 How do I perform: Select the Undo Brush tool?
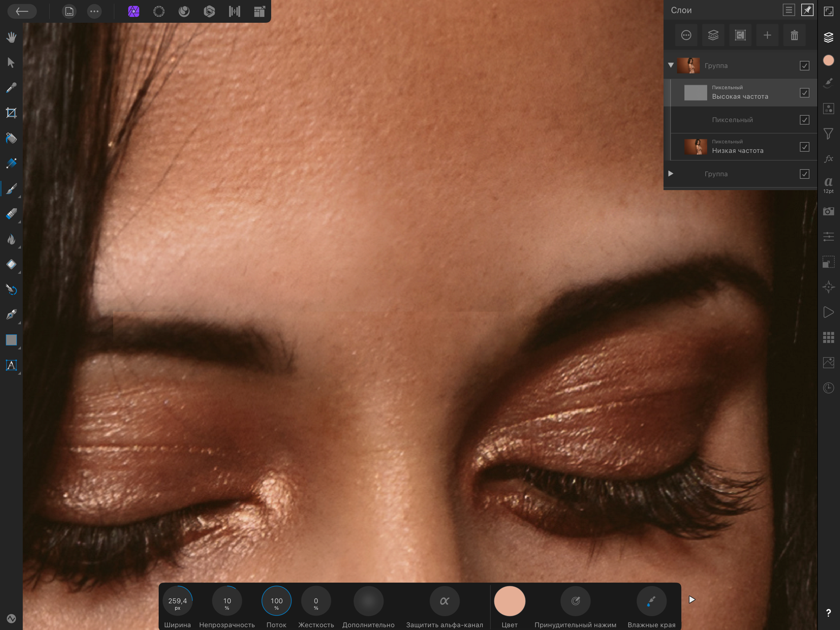point(11,289)
